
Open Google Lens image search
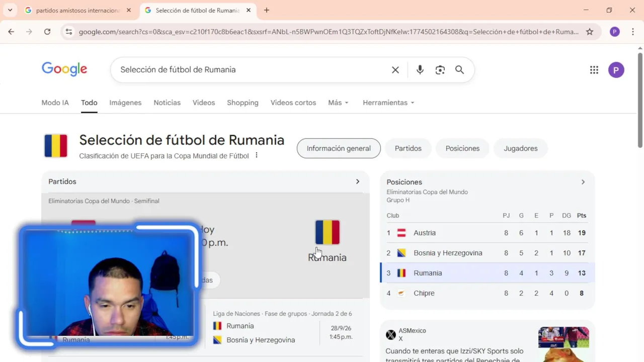pyautogui.click(x=440, y=70)
